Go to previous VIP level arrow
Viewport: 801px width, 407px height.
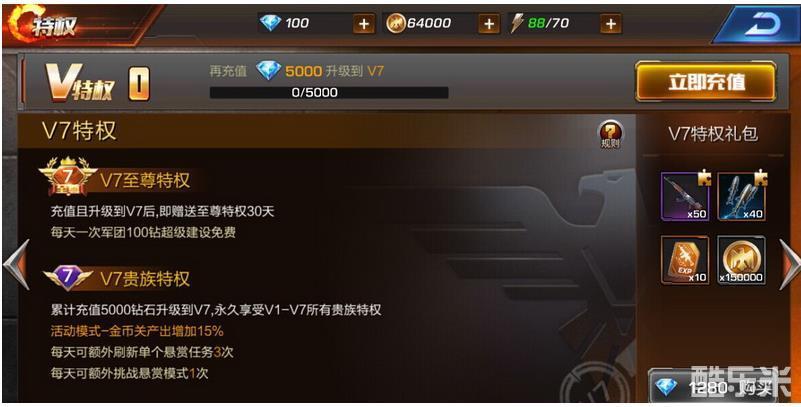coord(16,265)
